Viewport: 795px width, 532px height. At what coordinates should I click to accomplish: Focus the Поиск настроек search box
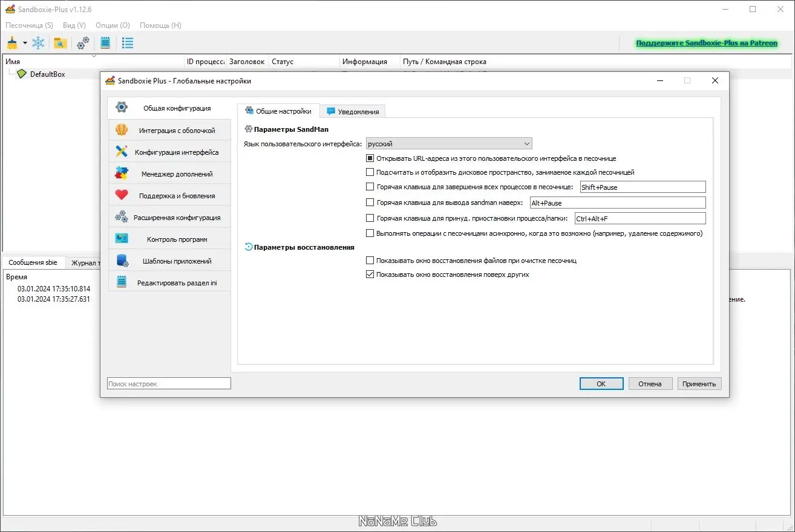(169, 384)
